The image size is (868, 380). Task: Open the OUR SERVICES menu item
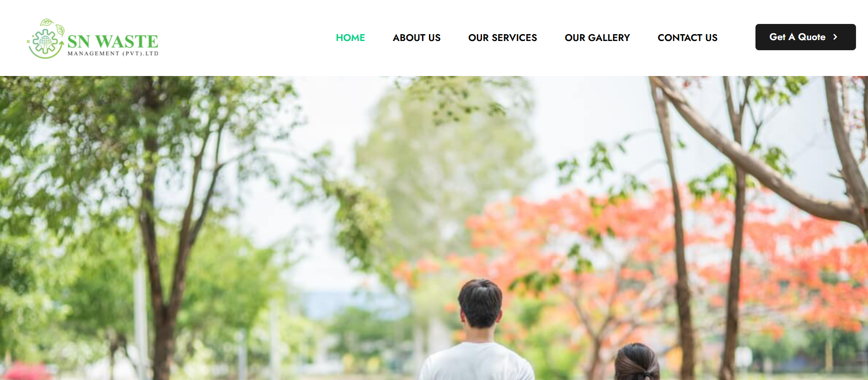pos(502,38)
